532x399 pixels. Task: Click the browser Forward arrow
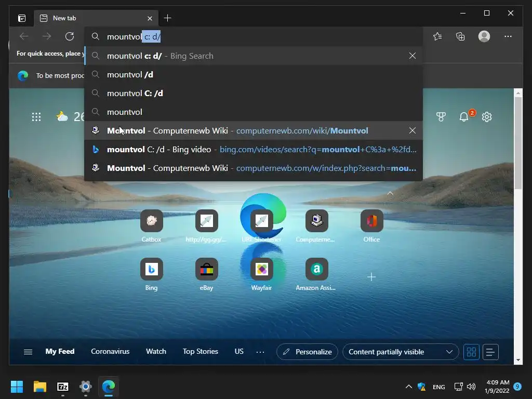coord(47,36)
